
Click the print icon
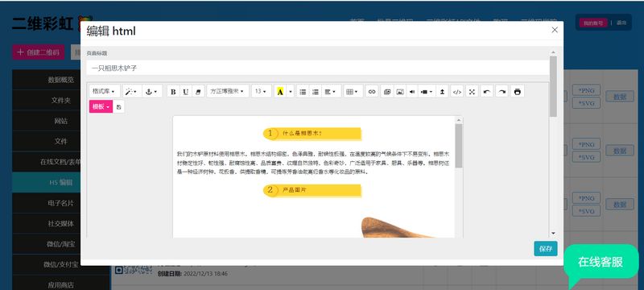point(517,92)
